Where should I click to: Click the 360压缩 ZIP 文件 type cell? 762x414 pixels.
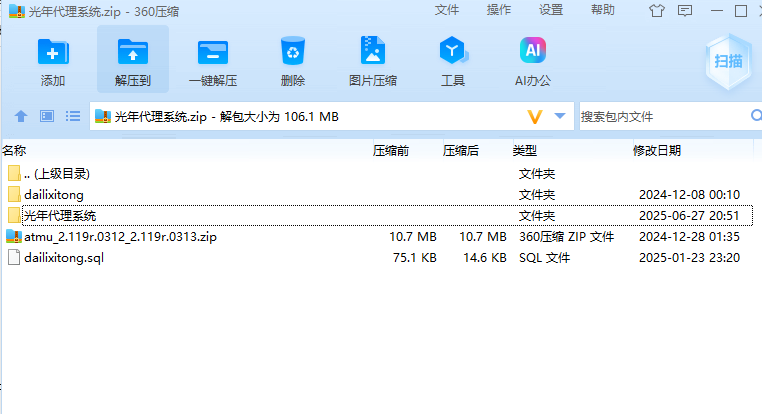pos(567,237)
